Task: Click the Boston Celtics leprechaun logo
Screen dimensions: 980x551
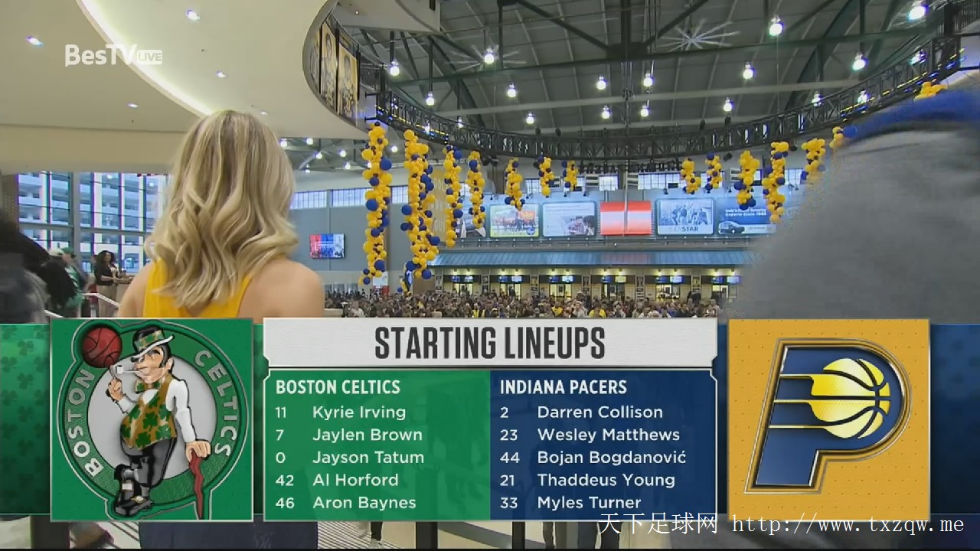Action: [152, 419]
